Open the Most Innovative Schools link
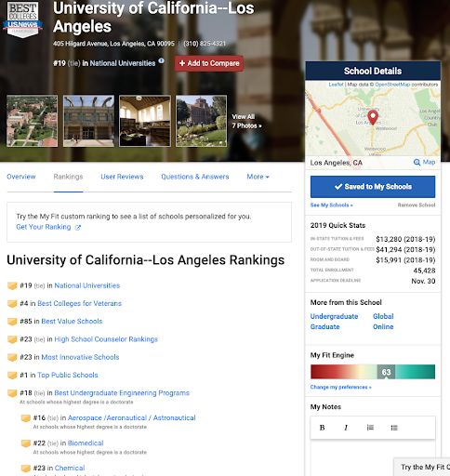This screenshot has width=450, height=476. point(80,357)
